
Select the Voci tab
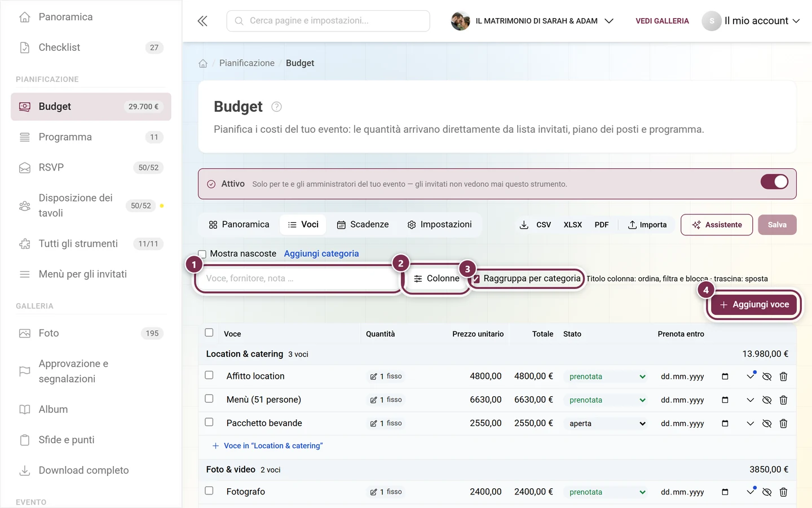pyautogui.click(x=303, y=225)
